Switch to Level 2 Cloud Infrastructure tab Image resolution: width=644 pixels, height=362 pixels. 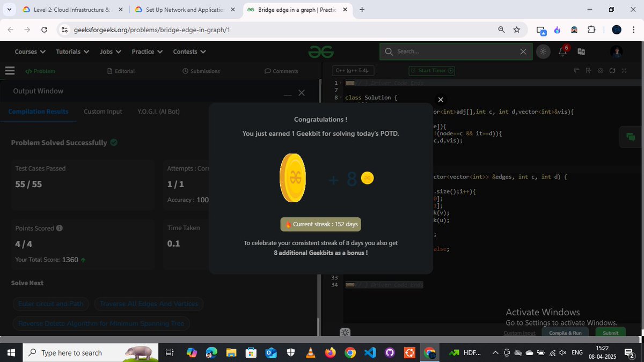(71, 9)
